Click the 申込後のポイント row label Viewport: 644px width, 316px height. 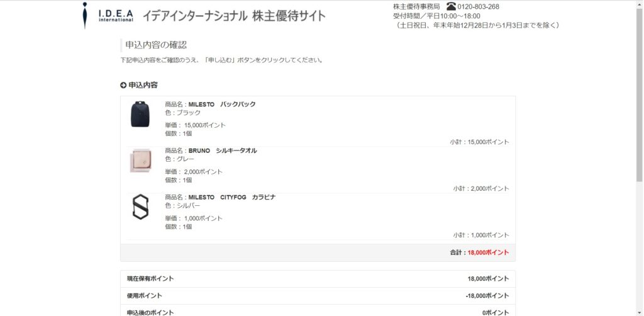150,313
